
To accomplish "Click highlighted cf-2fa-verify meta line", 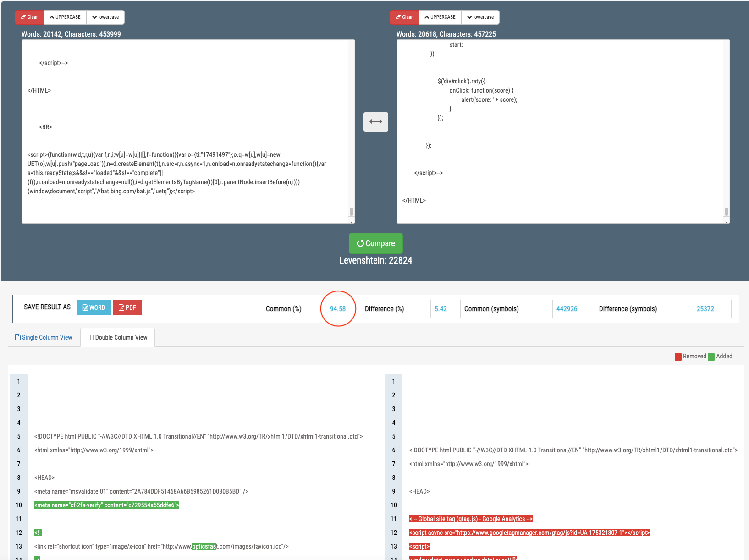I will (107, 505).
